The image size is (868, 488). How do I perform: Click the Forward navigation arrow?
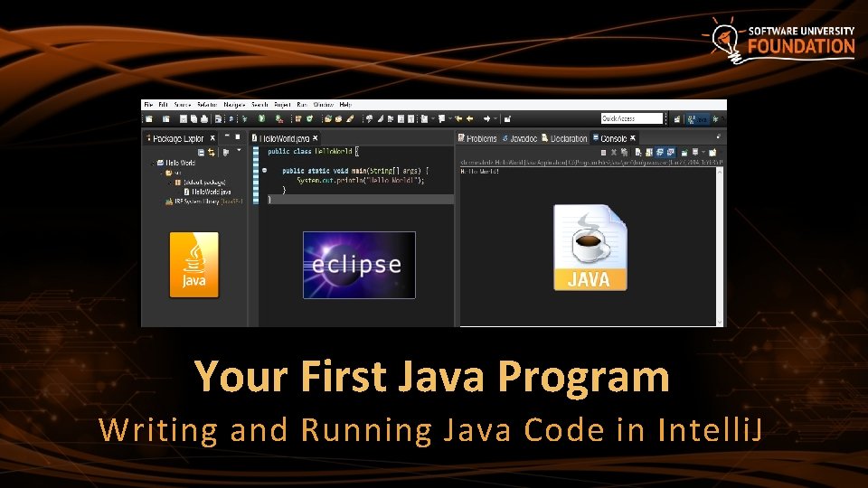tap(486, 118)
